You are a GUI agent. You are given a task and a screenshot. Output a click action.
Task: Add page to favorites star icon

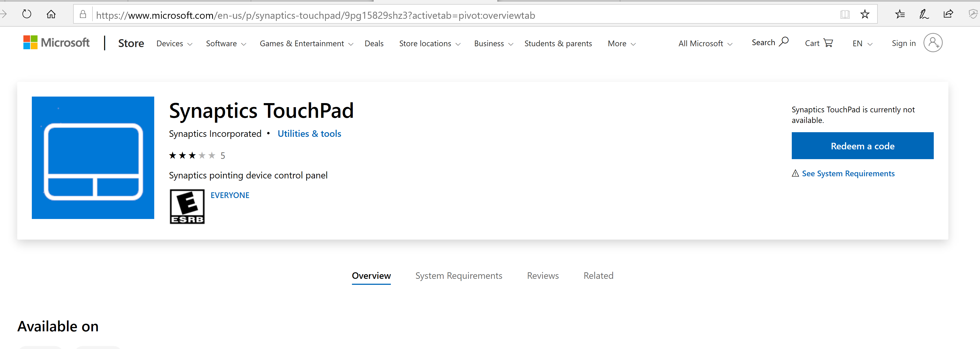[x=865, y=14]
